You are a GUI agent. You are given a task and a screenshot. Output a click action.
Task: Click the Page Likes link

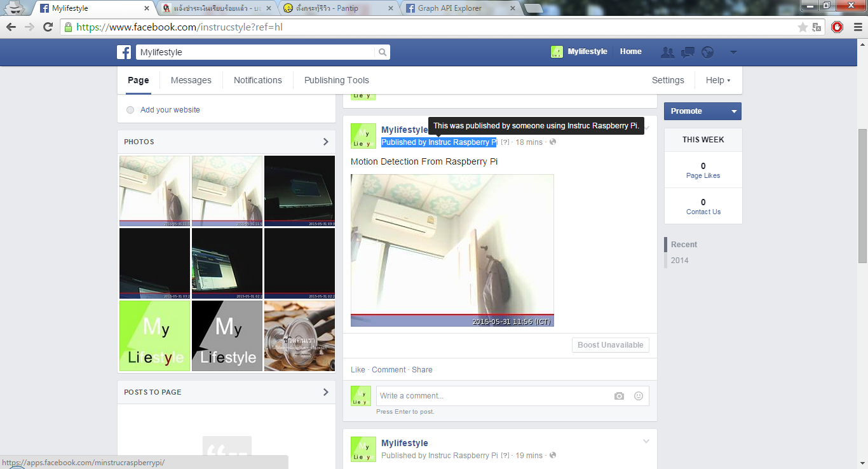(703, 175)
